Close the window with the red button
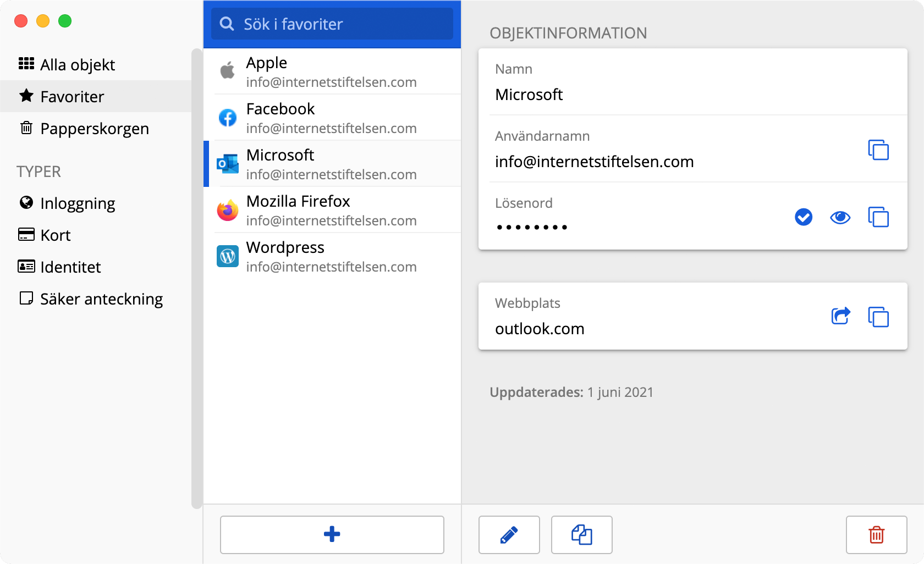 [21, 21]
